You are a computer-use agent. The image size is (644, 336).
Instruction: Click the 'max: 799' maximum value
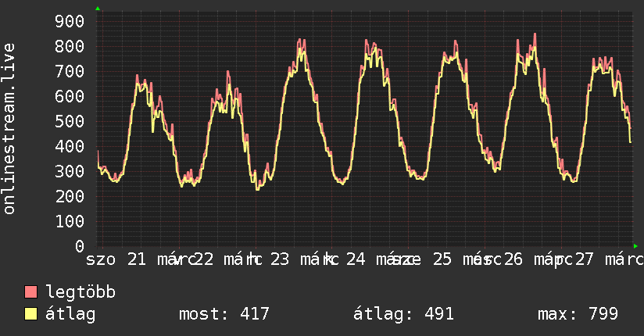tap(578, 314)
